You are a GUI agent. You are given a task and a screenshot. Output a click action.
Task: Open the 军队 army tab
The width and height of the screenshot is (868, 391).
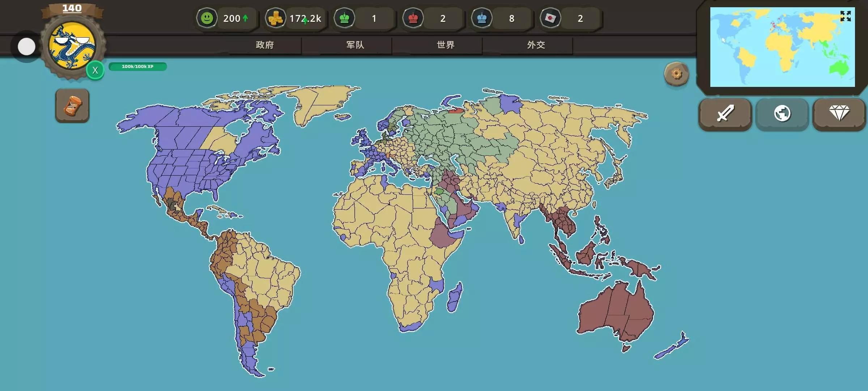point(355,45)
